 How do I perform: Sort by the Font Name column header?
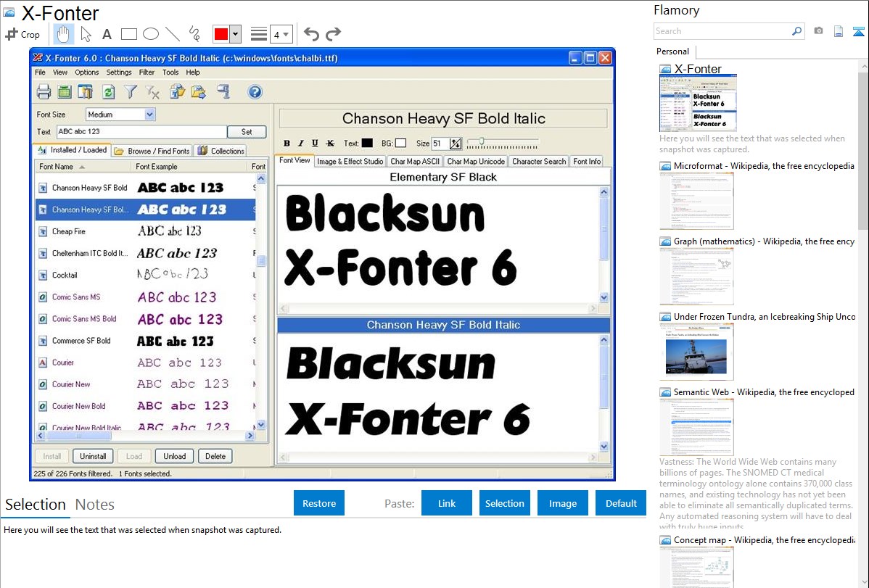[x=83, y=166]
